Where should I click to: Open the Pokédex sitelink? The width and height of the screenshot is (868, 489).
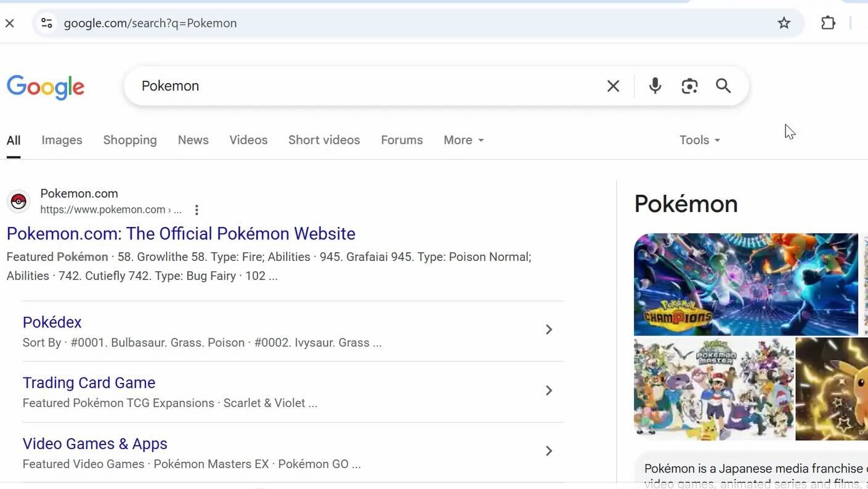52,323
